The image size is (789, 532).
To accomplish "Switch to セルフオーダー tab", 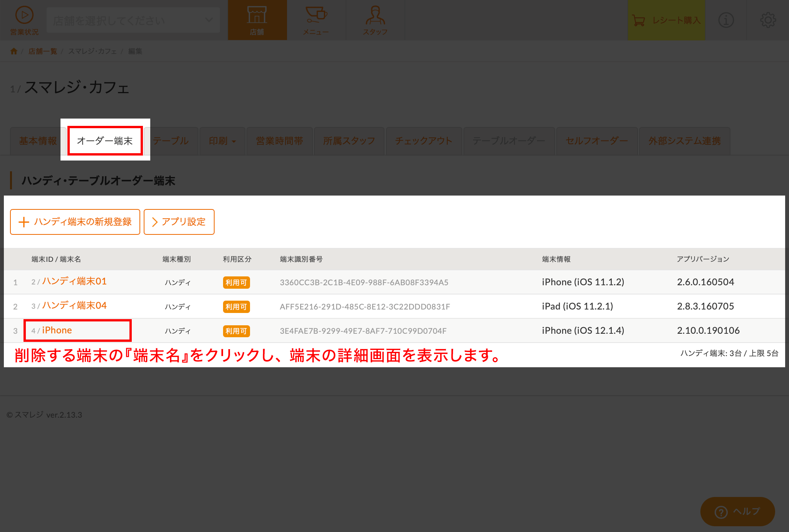I will [594, 141].
